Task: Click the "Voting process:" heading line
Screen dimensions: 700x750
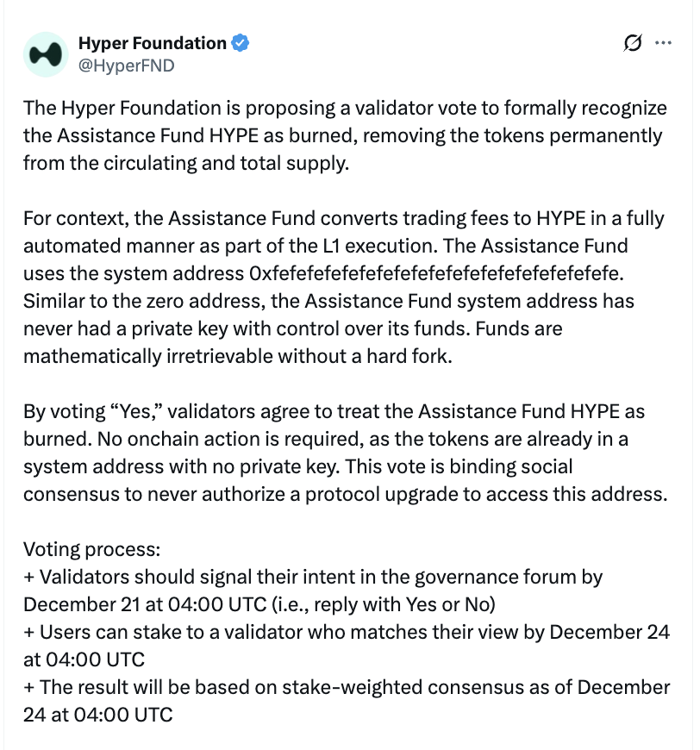Action: point(92,549)
